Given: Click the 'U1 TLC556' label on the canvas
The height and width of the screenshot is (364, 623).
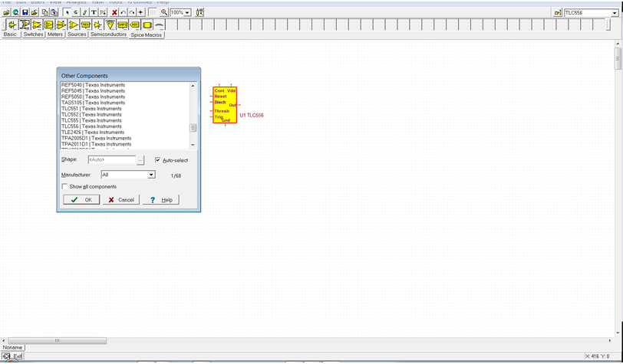Looking at the screenshot, I should pos(252,115).
